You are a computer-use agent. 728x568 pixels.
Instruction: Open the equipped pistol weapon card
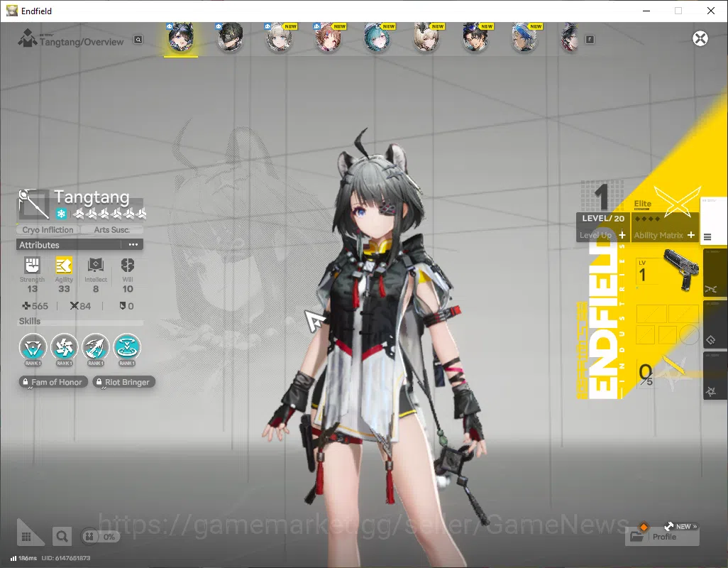(667, 272)
